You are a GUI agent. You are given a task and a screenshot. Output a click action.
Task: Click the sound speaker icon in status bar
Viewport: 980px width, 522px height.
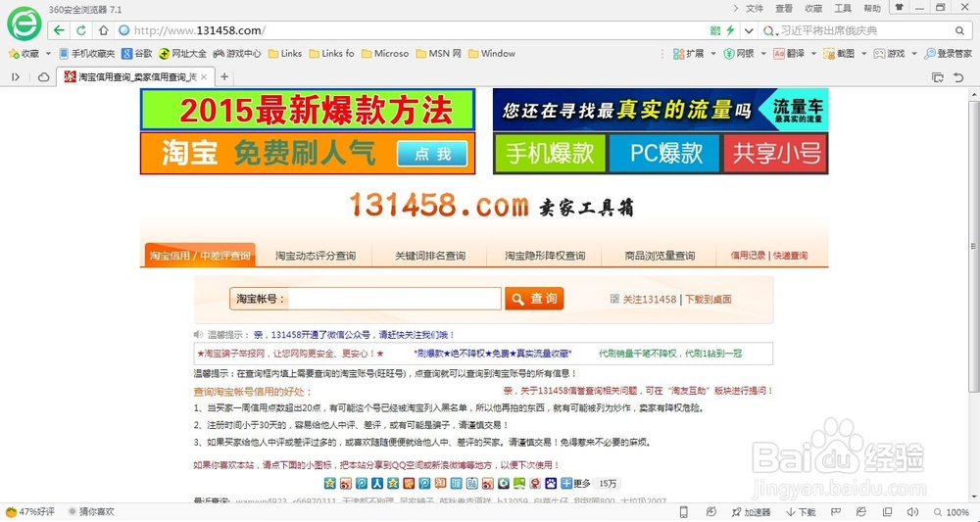[x=912, y=512]
